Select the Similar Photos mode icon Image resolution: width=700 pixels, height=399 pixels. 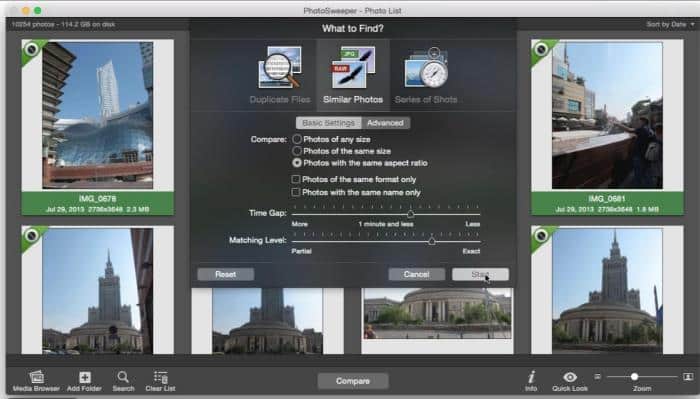tap(353, 67)
